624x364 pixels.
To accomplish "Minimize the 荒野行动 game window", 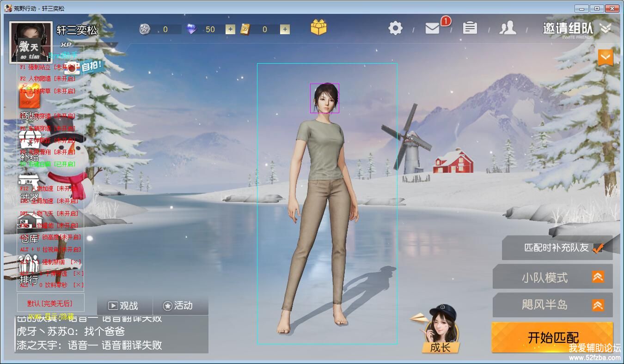I will pos(582,8).
